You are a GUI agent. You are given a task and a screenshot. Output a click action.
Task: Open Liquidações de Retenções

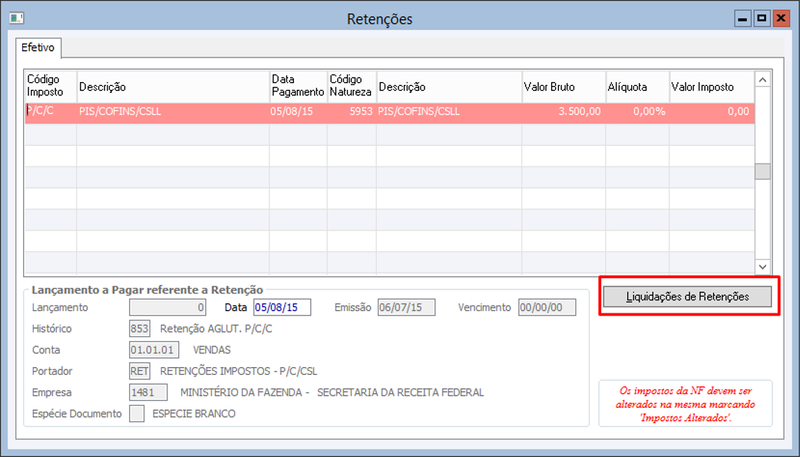pos(687,296)
